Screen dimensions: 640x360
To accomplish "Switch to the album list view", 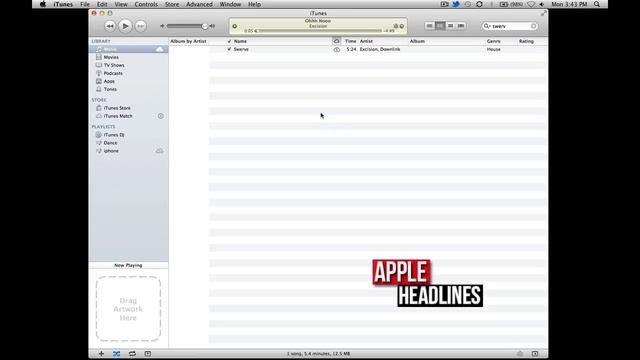I will coord(440,26).
